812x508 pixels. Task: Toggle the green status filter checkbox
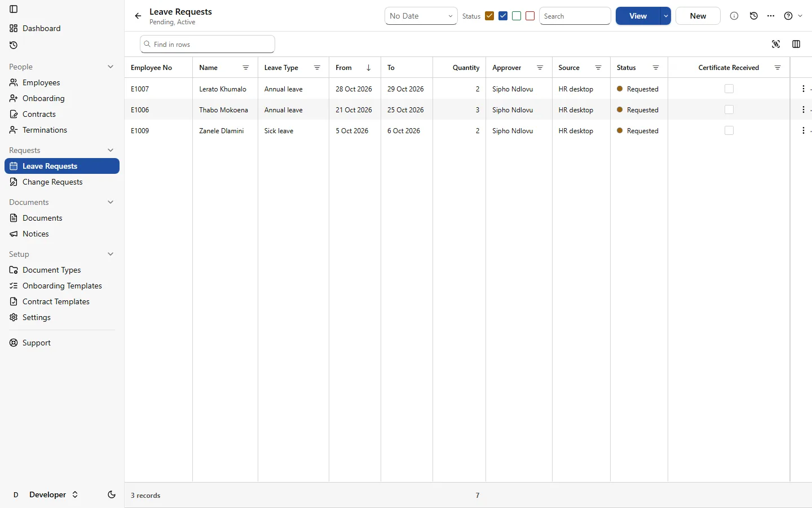click(x=517, y=16)
